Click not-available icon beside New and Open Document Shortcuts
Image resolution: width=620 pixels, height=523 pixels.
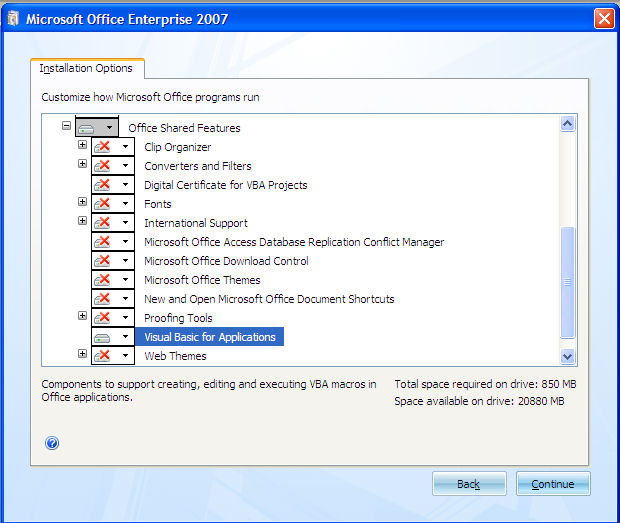(x=102, y=298)
